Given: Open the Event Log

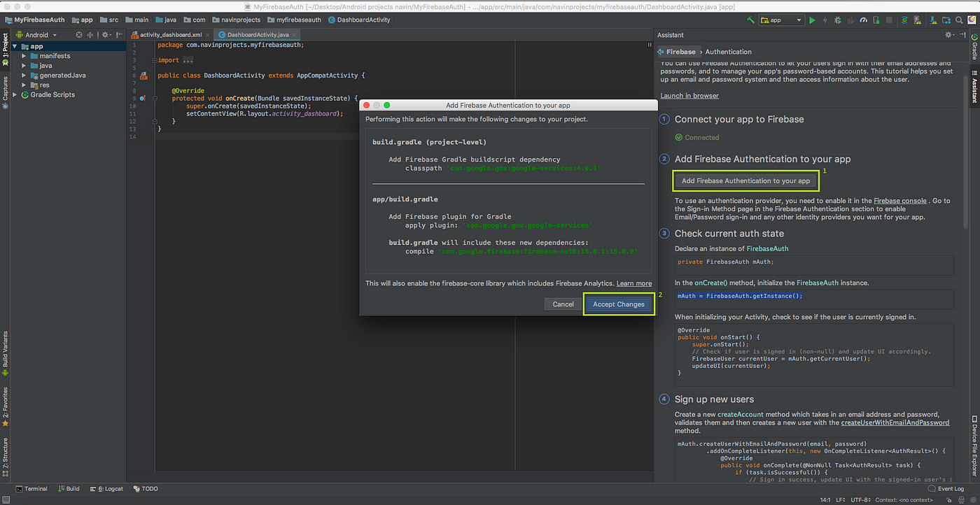Looking at the screenshot, I should pos(946,489).
